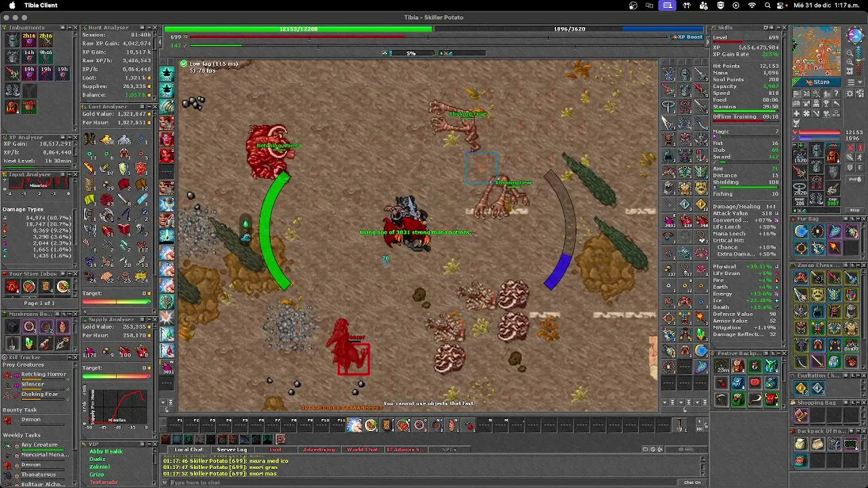The image size is (868, 488).
Task: Collapse the Imbuements panel
Action: coord(69,28)
